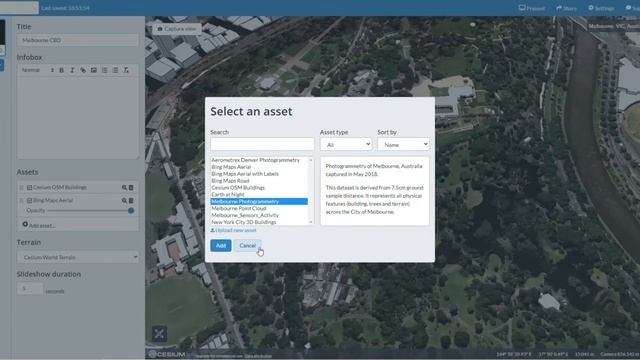The width and height of the screenshot is (640, 360).
Task: Grab the drag handle of Bing Maps Aerial
Action: click(x=21, y=201)
